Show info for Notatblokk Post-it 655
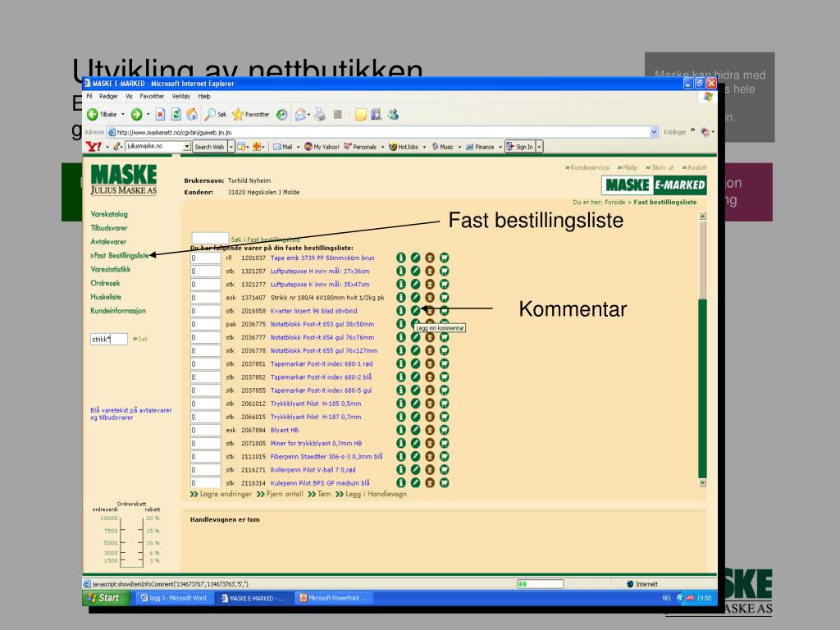This screenshot has height=630, width=840. (x=400, y=350)
